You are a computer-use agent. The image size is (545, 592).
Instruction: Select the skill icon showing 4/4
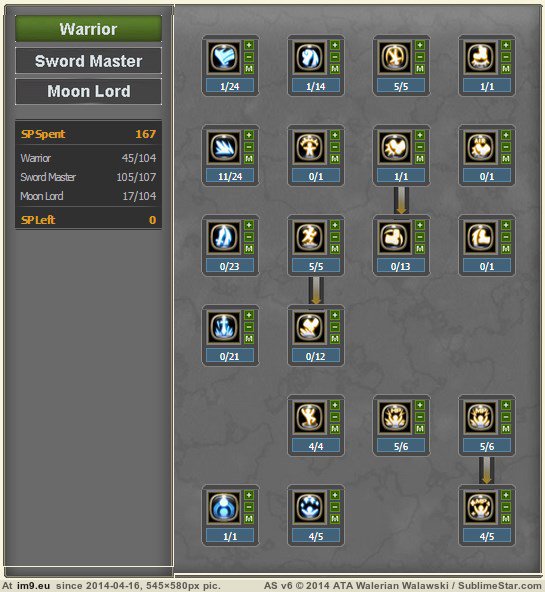(309, 417)
